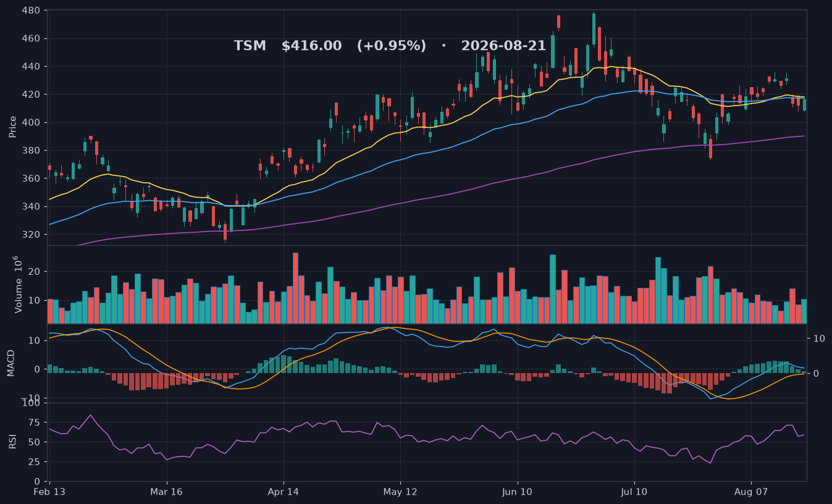Click the 420 price axis tick

pos(32,94)
